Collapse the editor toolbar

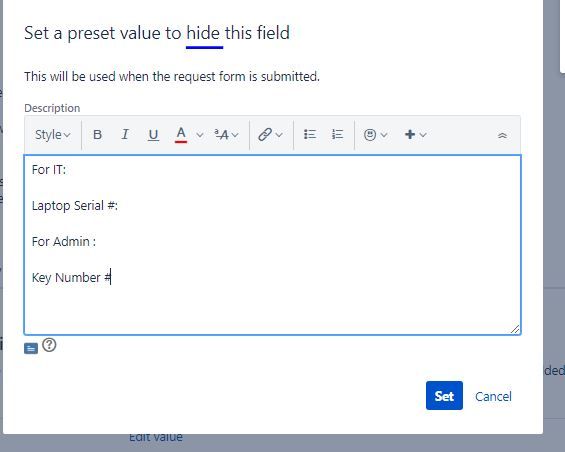pyautogui.click(x=502, y=136)
